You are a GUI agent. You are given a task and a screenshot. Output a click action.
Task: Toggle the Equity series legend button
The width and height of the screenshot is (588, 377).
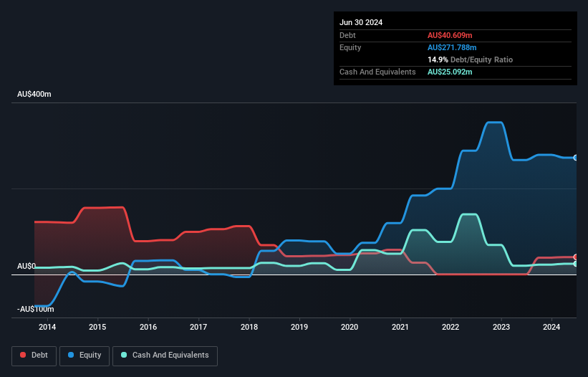coord(85,355)
